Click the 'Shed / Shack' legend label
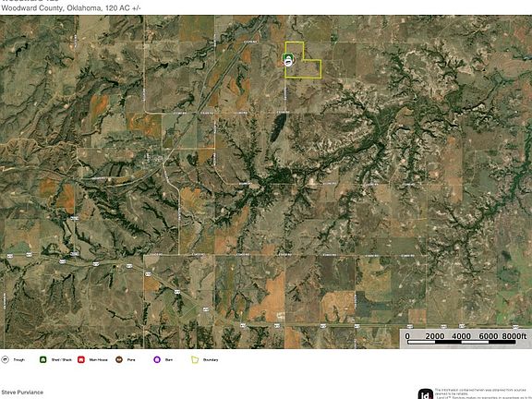Image resolution: width=532 pixels, height=399 pixels. tap(61, 359)
